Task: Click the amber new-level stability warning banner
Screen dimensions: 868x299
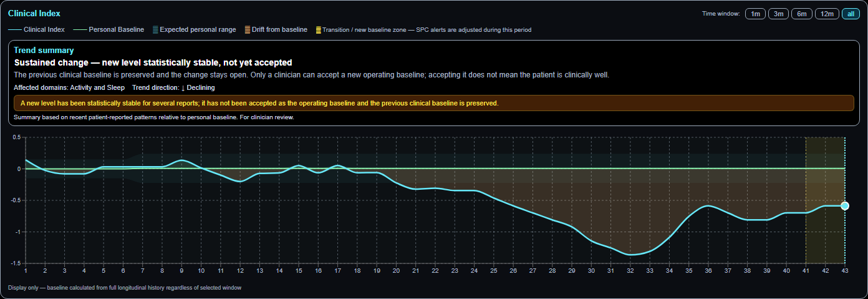Action: (x=433, y=103)
